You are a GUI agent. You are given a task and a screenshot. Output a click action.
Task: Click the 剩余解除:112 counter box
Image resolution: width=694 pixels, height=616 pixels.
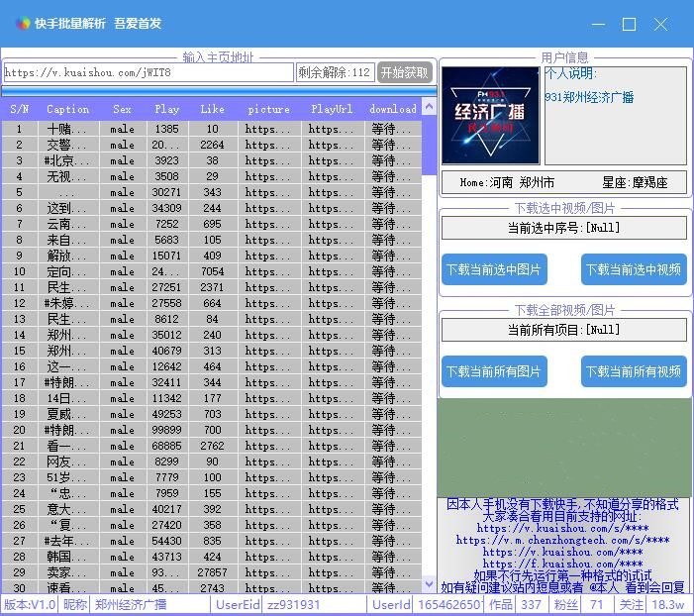click(335, 72)
